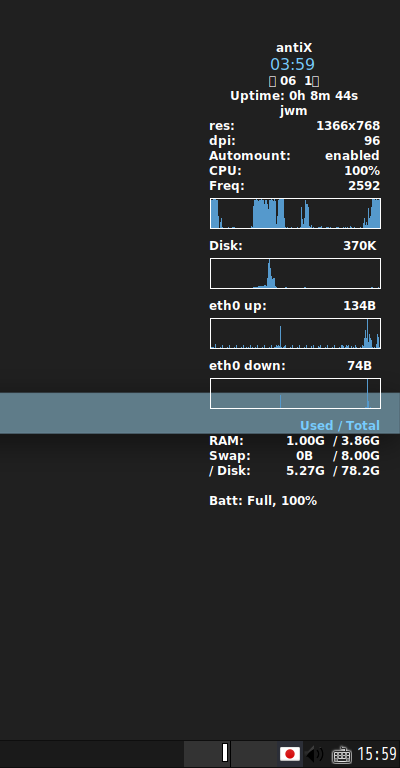Viewport: 400px width, 768px height.
Task: Open the on-screen keyboard tray icon
Action: (341, 754)
